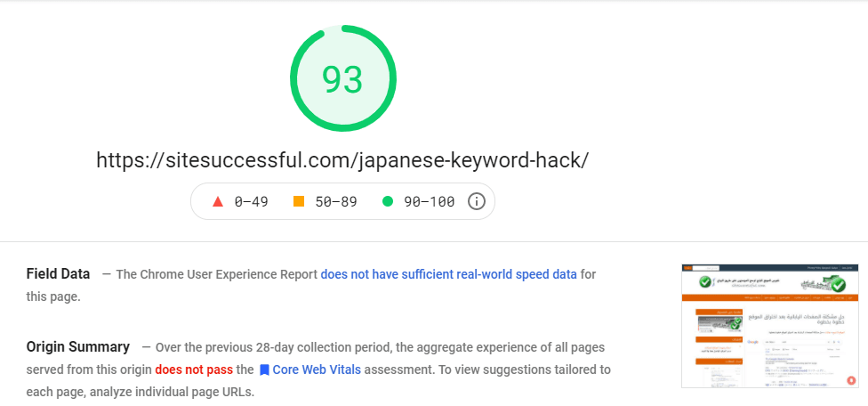Click the red triangle 0–49 legend icon
This screenshot has height=406, width=868.
[218, 201]
